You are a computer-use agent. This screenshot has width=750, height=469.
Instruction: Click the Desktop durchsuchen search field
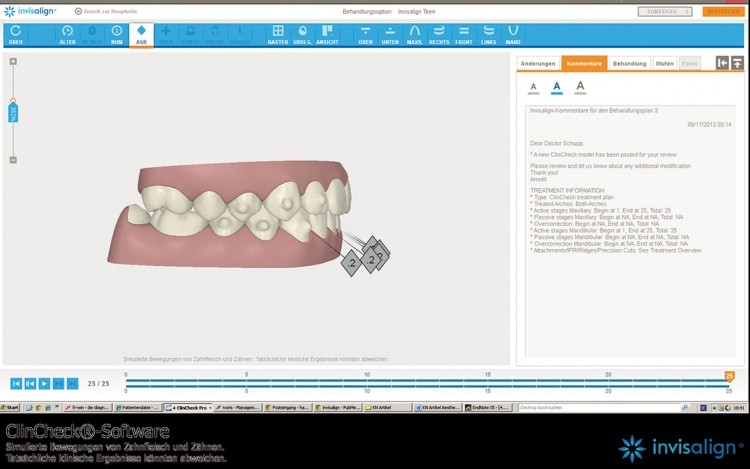pos(600,408)
